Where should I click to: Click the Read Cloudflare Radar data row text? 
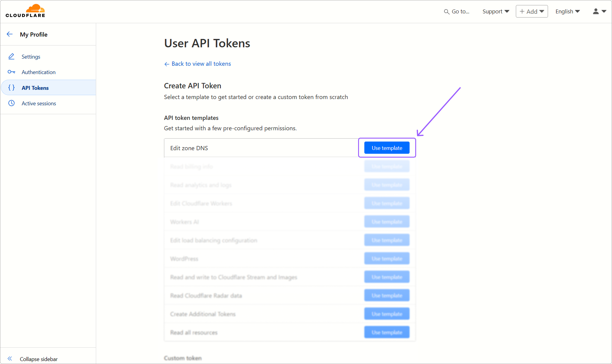pos(206,296)
